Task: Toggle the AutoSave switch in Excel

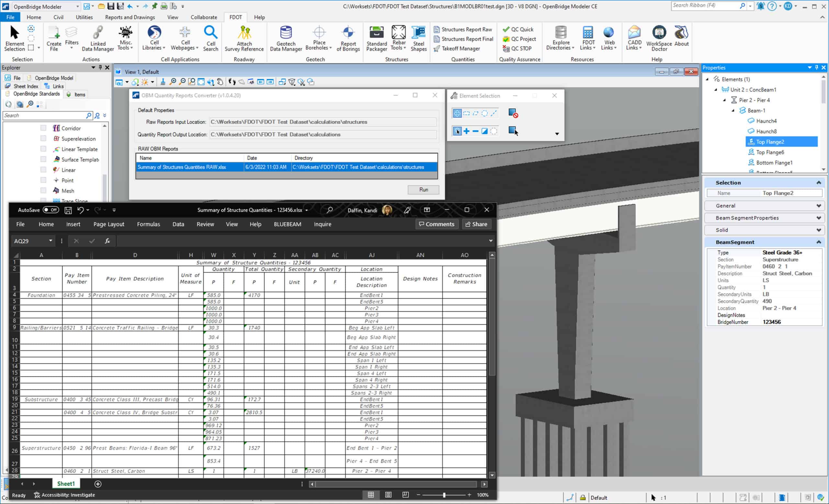Action: 51,210
